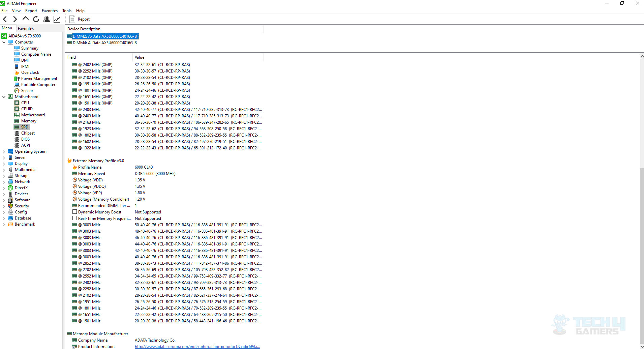This screenshot has width=644, height=349.
Task: Select DIMM2 A-Data device entry
Action: pos(105,36)
